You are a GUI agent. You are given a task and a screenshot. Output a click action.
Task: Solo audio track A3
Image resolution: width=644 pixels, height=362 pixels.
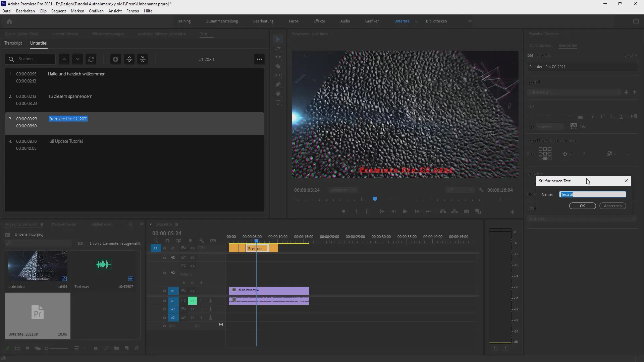201,317
